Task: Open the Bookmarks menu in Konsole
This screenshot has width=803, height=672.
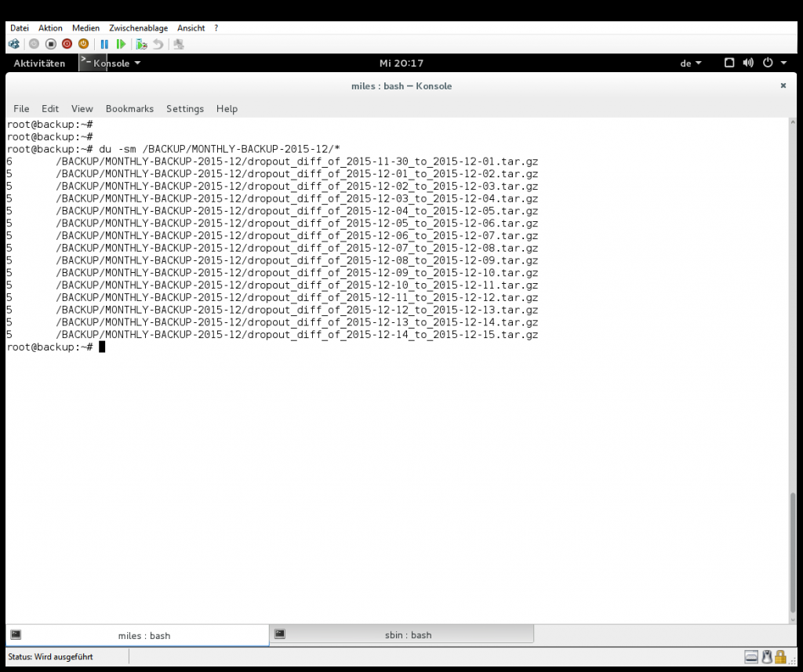Action: [129, 108]
